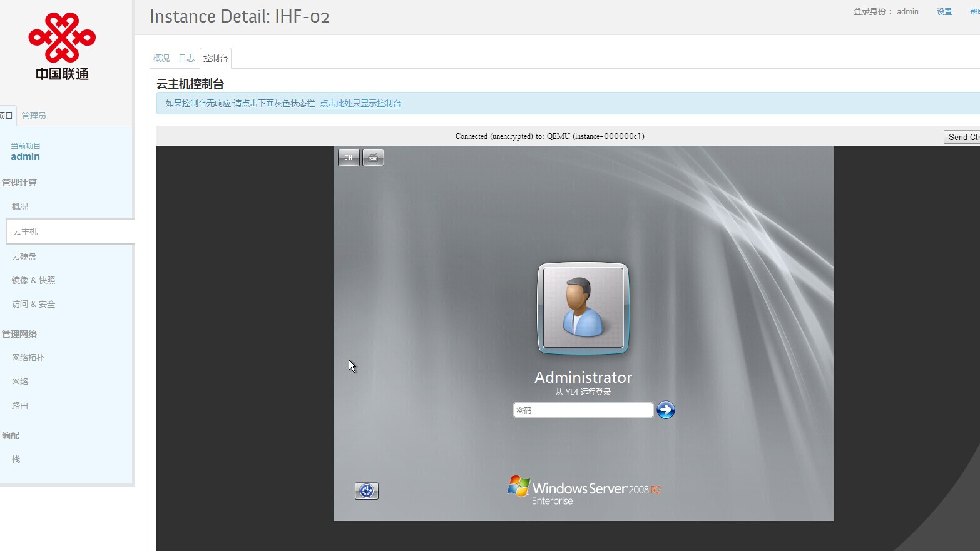
Task: Open the Ease of Access button
Action: click(367, 491)
